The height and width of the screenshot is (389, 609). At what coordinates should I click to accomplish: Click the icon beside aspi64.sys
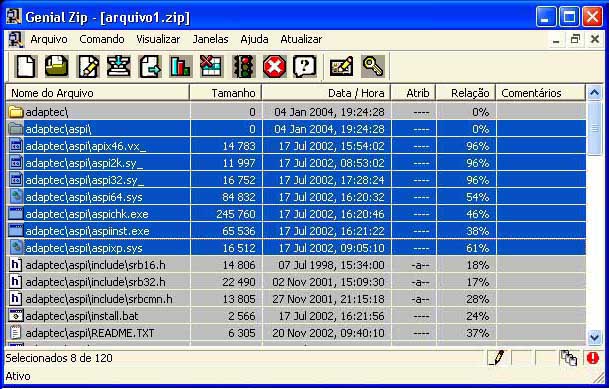click(x=16, y=197)
